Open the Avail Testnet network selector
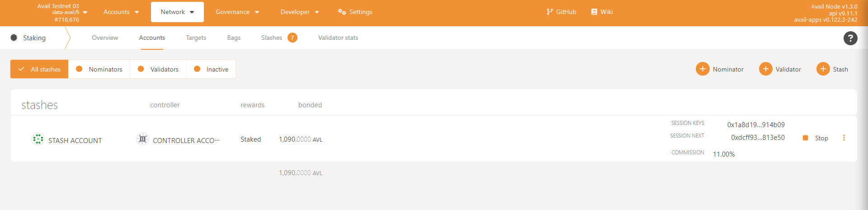Viewport: 868px width, 210px height. [62, 13]
